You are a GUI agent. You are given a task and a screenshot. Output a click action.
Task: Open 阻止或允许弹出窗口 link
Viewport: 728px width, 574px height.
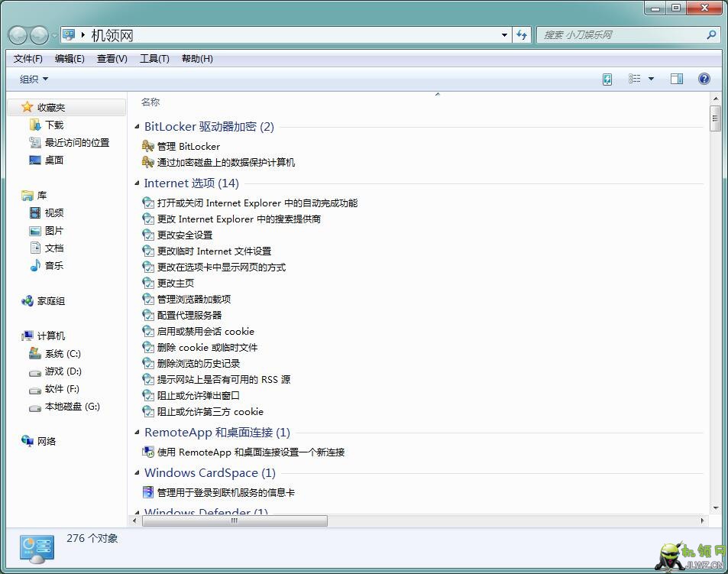point(199,396)
